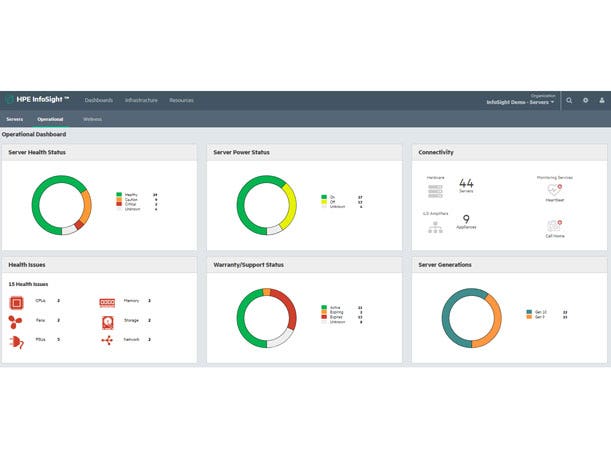The image size is (611, 458).
Task: Switch to the Wellness tab
Action: click(92, 119)
